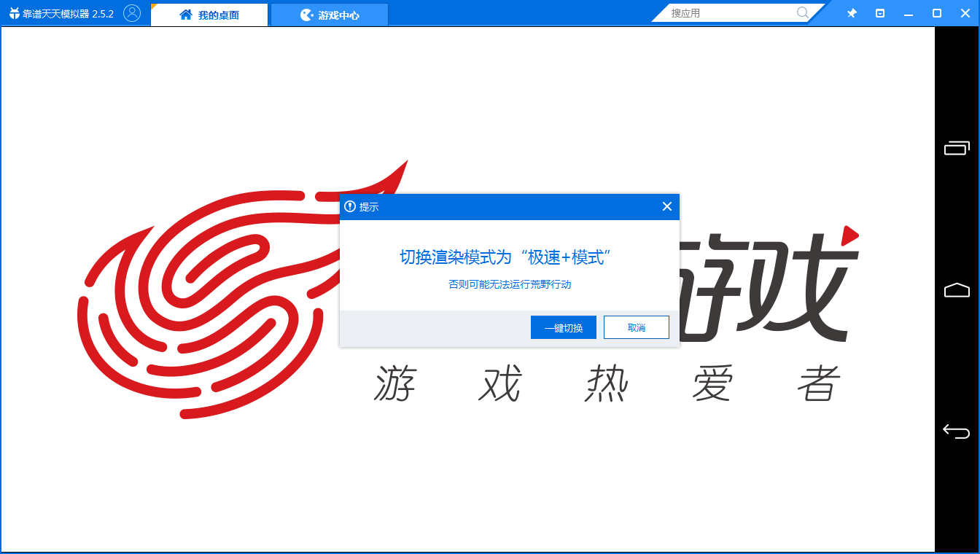Open the 游戏中心 tab

tap(330, 15)
